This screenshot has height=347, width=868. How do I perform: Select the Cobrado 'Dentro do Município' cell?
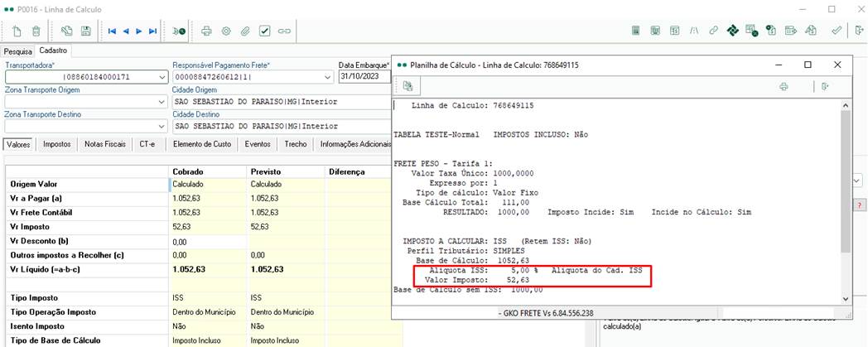pyautogui.click(x=206, y=312)
